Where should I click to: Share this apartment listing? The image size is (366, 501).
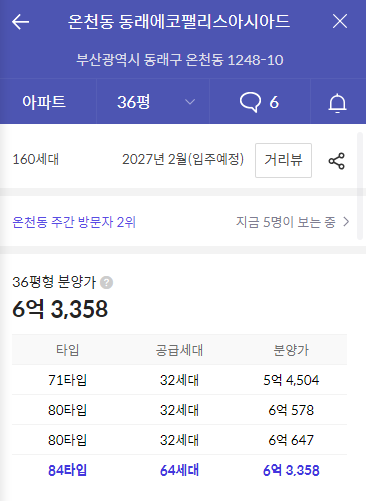tap(336, 161)
